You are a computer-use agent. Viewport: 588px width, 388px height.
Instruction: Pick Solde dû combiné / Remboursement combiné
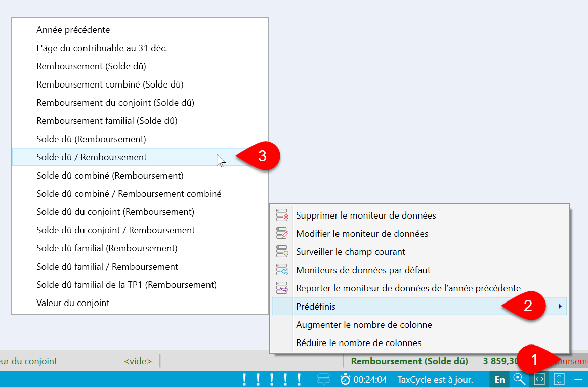tap(140, 193)
